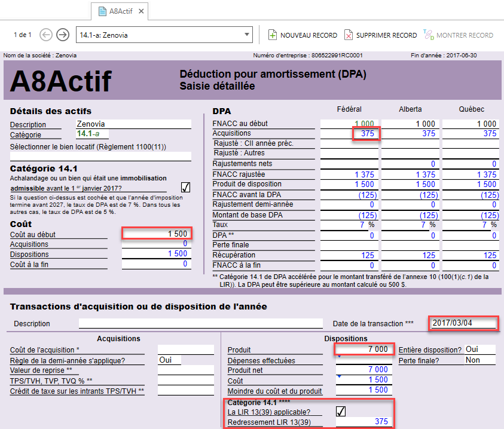This screenshot has width=504, height=429.
Task: Click Fédéral Rajusté CII année préc. field
Action: click(349, 143)
